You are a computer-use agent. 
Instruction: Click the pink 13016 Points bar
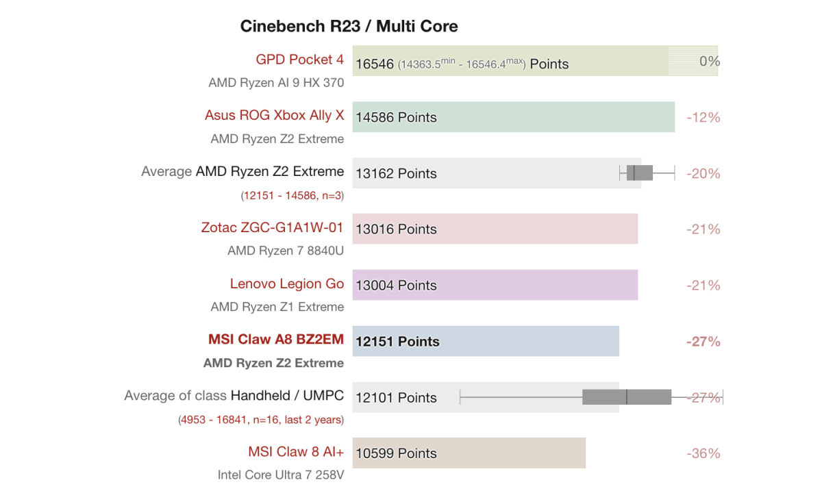495,229
